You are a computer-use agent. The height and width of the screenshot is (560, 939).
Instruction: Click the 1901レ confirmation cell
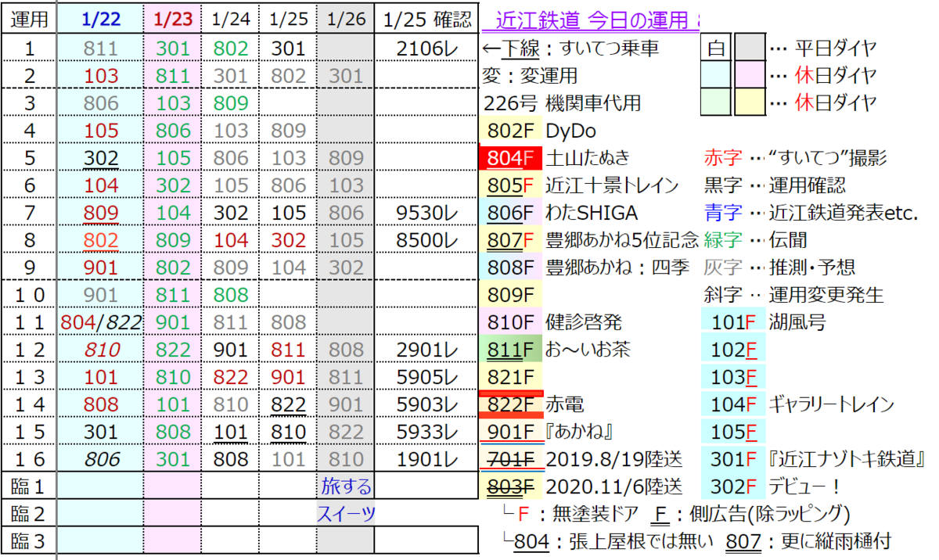[x=427, y=459]
